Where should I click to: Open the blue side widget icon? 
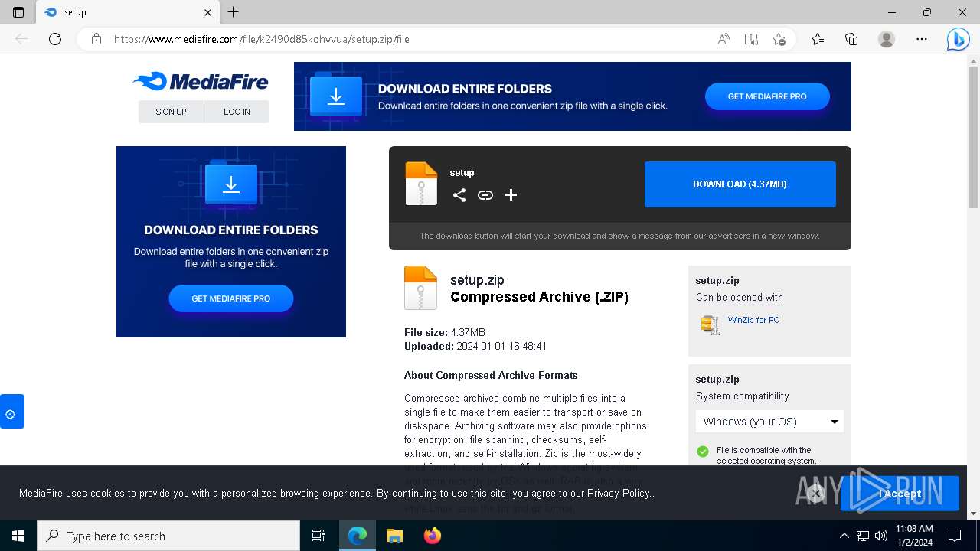click(x=11, y=412)
